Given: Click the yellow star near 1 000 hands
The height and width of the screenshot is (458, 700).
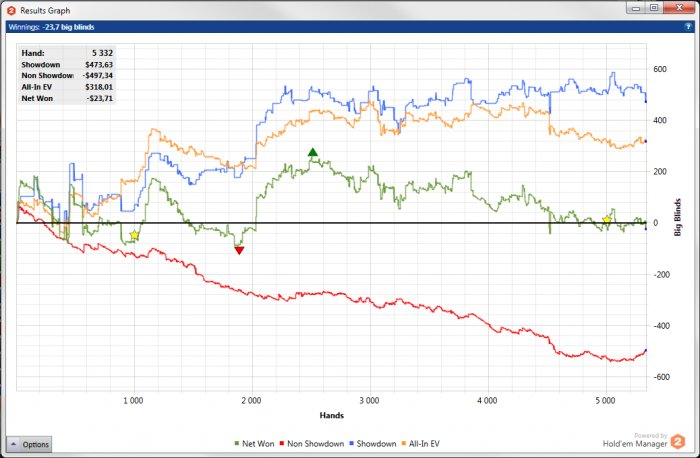Looking at the screenshot, I should pyautogui.click(x=134, y=235).
